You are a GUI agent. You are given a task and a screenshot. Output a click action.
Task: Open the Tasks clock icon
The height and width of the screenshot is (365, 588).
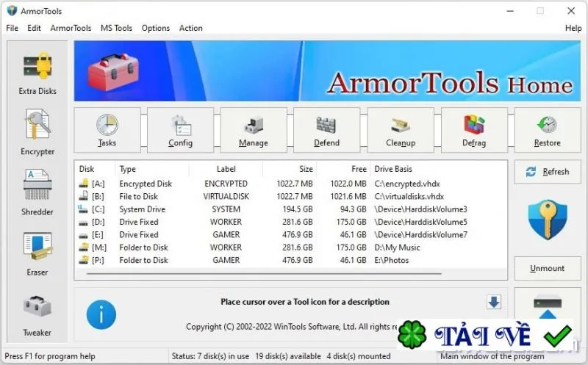coord(107,130)
